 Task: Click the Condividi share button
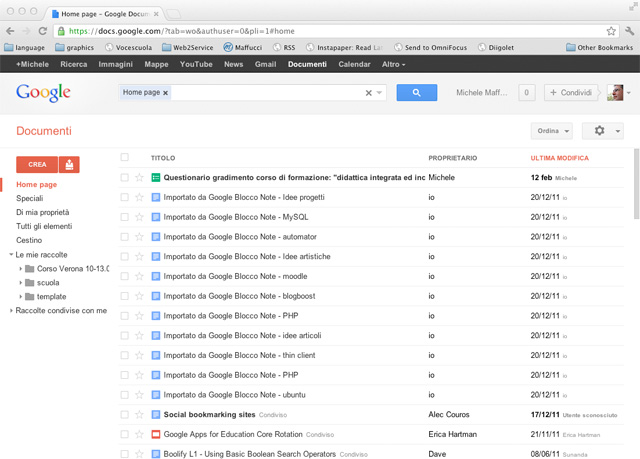[x=571, y=92]
